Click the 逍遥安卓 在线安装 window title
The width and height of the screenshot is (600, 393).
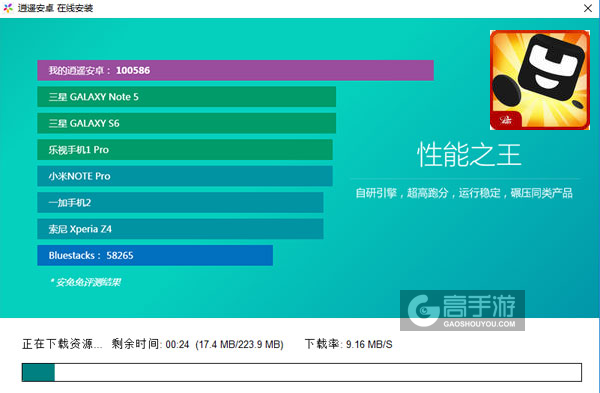pyautogui.click(x=55, y=8)
